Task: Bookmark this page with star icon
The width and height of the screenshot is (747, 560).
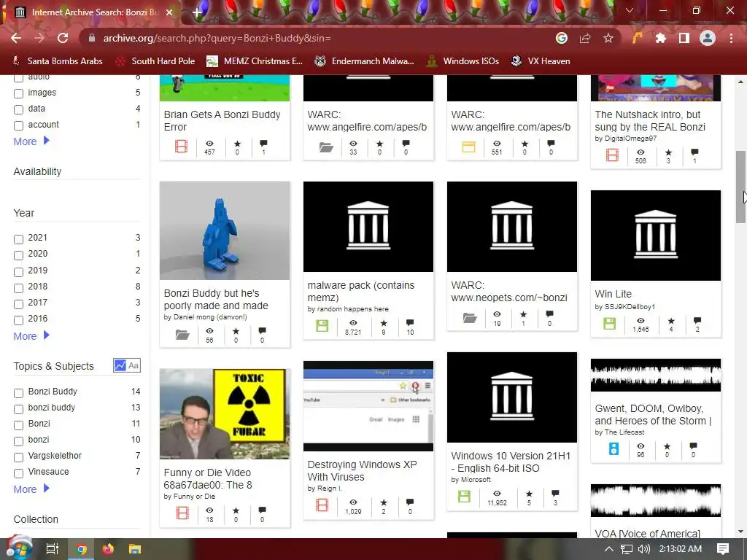Action: pos(608,38)
